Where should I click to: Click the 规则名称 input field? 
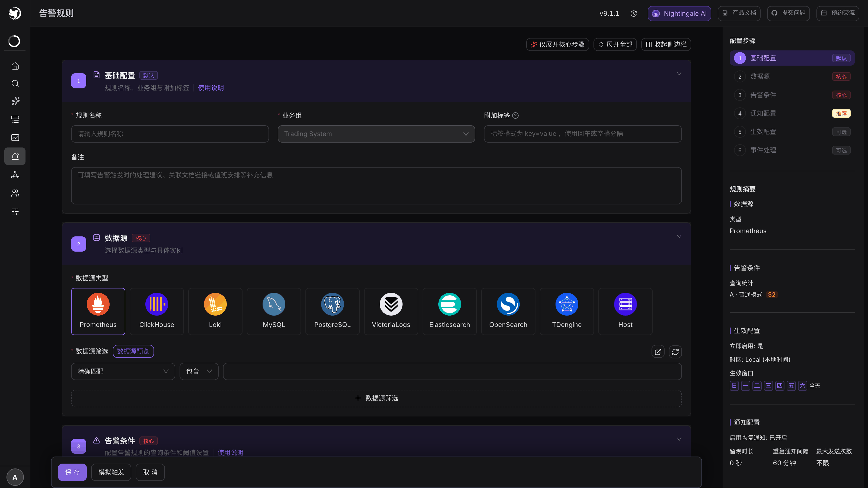(x=170, y=134)
